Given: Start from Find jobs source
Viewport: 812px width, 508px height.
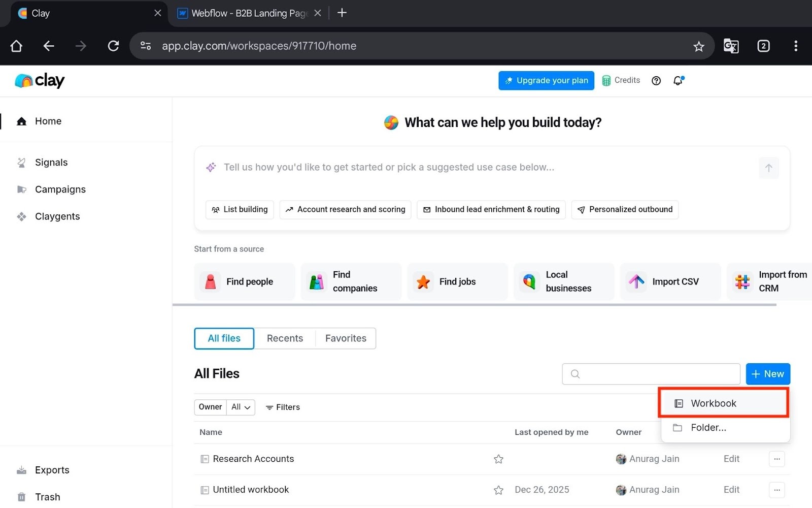Looking at the screenshot, I should coord(457,281).
